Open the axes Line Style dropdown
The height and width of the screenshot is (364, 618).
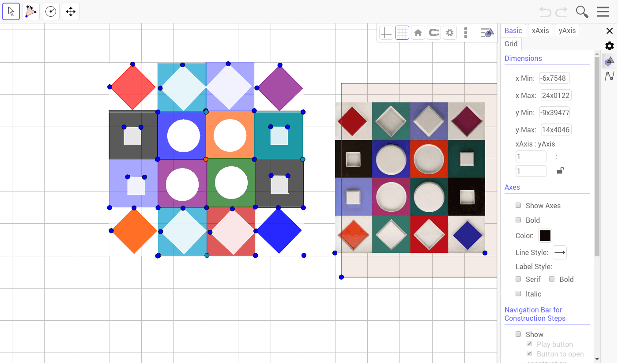pos(560,252)
